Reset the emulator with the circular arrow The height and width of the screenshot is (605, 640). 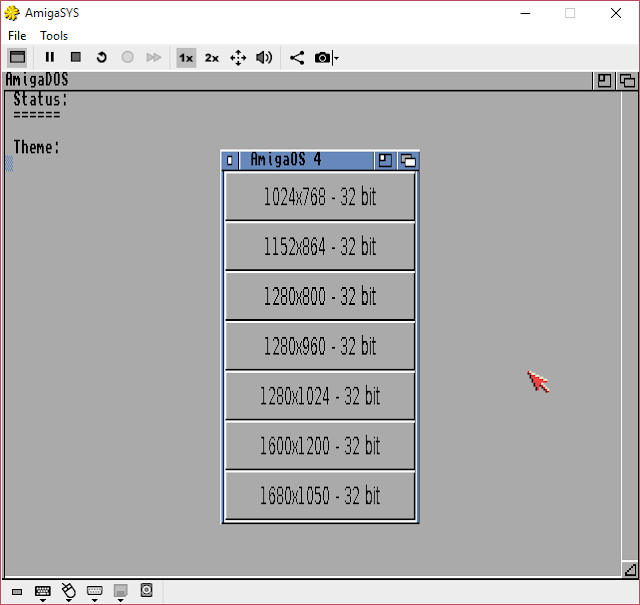pos(102,58)
